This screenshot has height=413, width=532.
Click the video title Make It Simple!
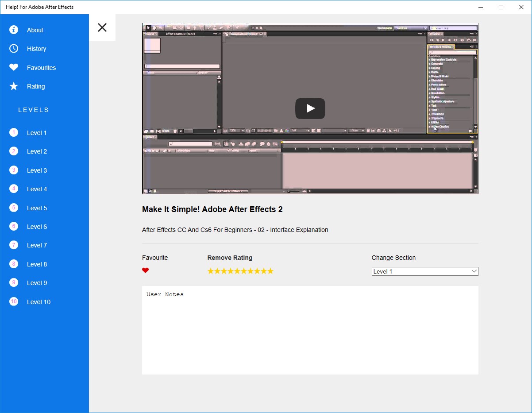click(212, 209)
